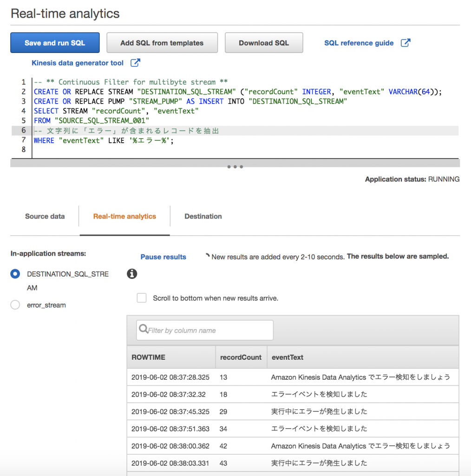471x476 pixels.
Task: Select the row with timestamp 08:38:03.331
Action: point(293,463)
